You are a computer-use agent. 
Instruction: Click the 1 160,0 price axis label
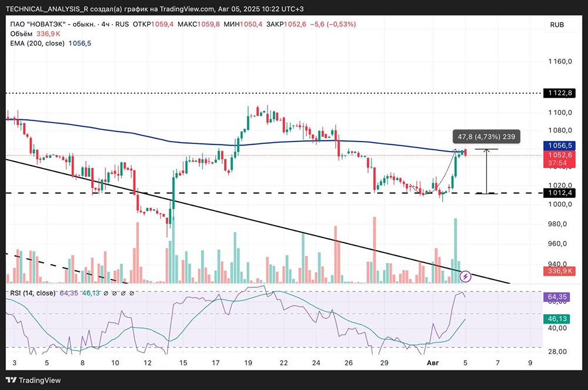coord(560,62)
